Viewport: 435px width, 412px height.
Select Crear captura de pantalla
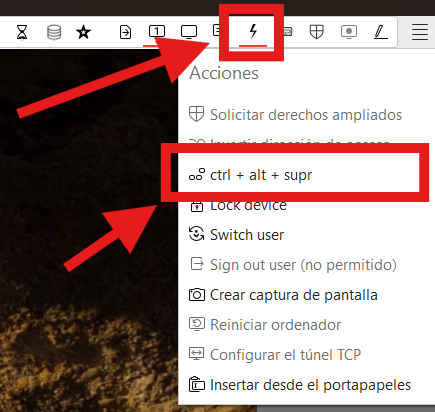click(283, 295)
